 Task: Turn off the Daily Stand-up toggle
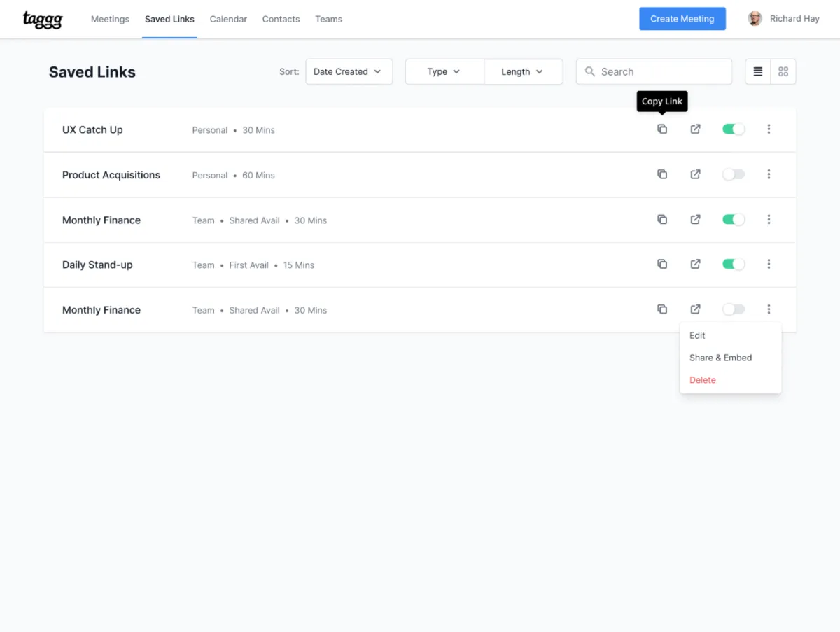point(734,265)
